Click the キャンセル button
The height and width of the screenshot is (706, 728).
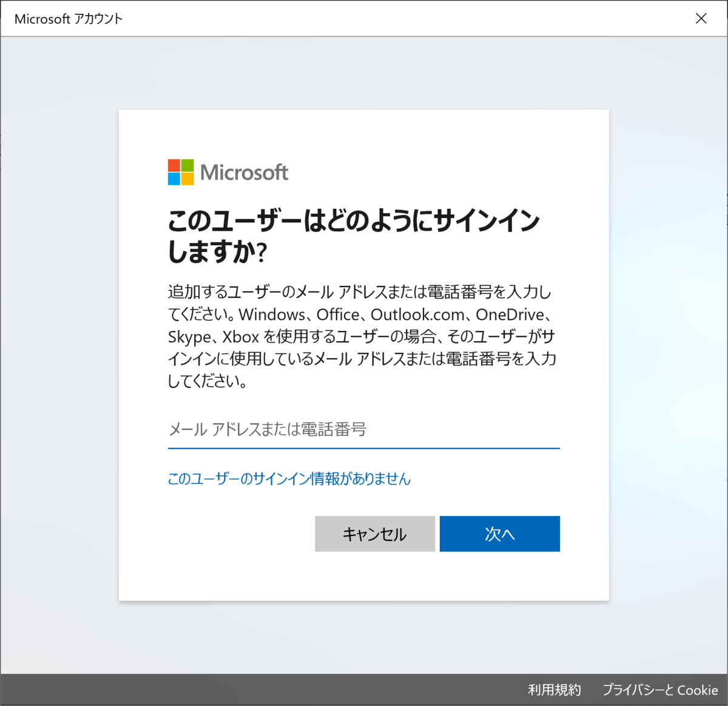tap(375, 534)
